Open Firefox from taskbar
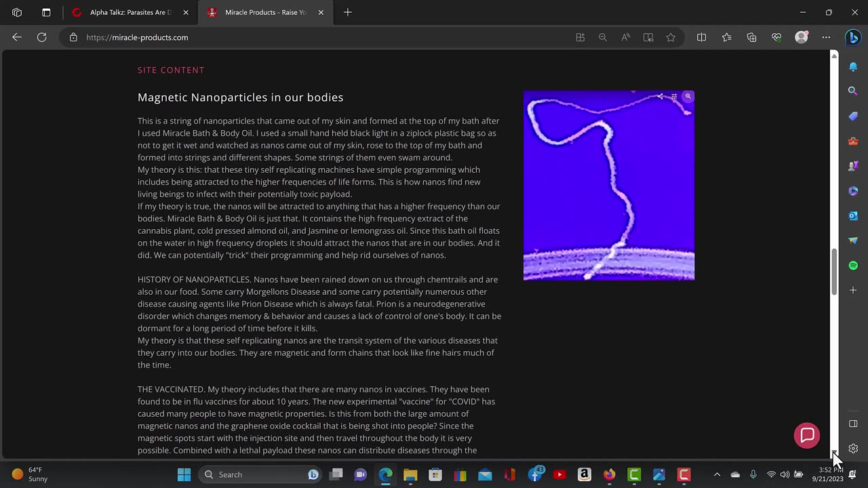The height and width of the screenshot is (488, 868). (609, 474)
